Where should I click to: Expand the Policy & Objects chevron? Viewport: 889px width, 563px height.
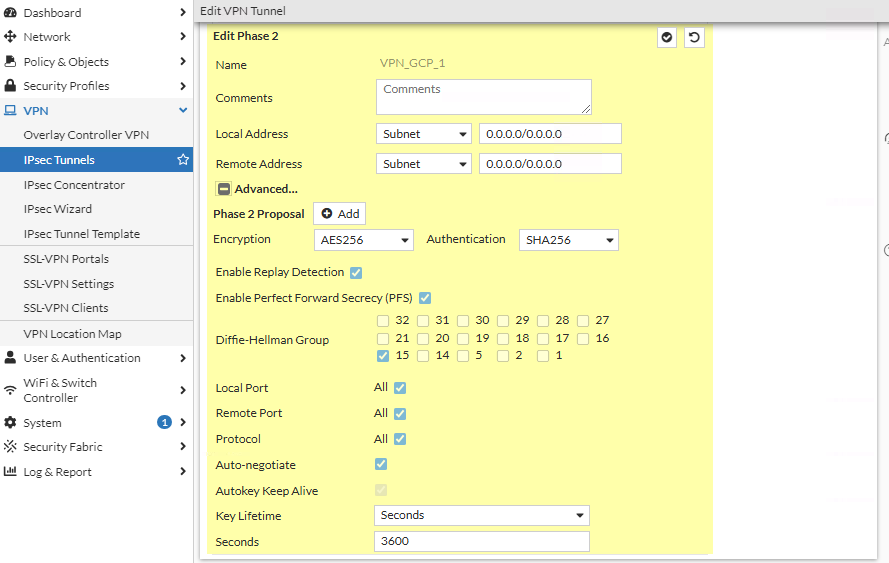(183, 61)
